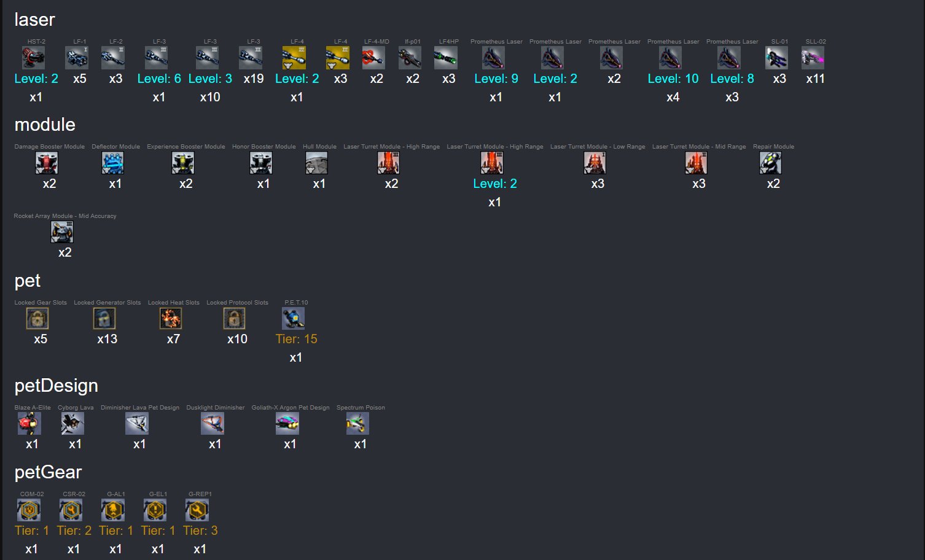Screen dimensions: 925x560
Task: Click the "Level: 9" text
Action: tap(496, 79)
